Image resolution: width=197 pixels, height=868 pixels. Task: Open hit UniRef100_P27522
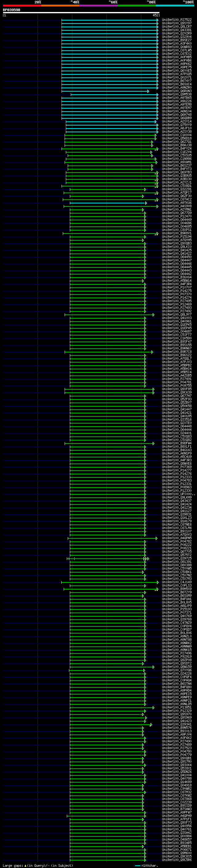[176, 20]
